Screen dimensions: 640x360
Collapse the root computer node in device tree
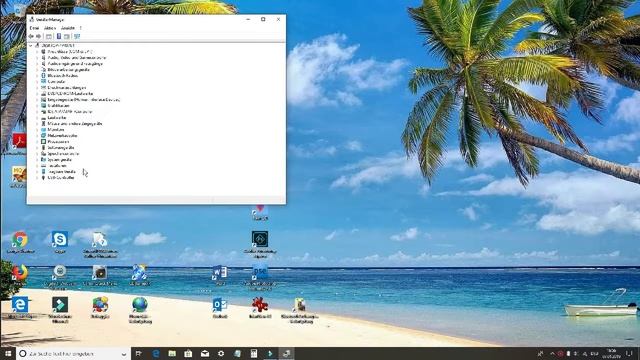coord(31,46)
